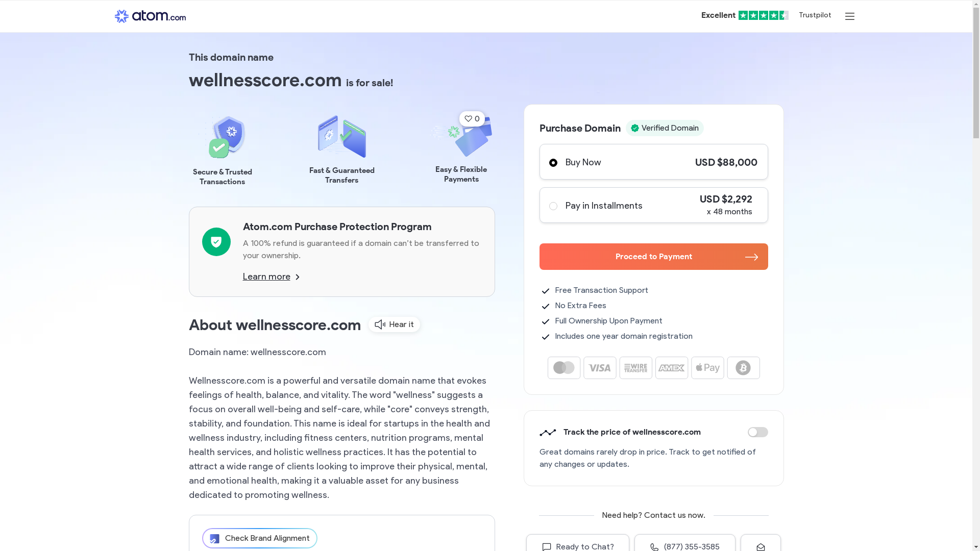The image size is (980, 551).
Task: Open Trustpilot rating link
Action: click(x=766, y=15)
